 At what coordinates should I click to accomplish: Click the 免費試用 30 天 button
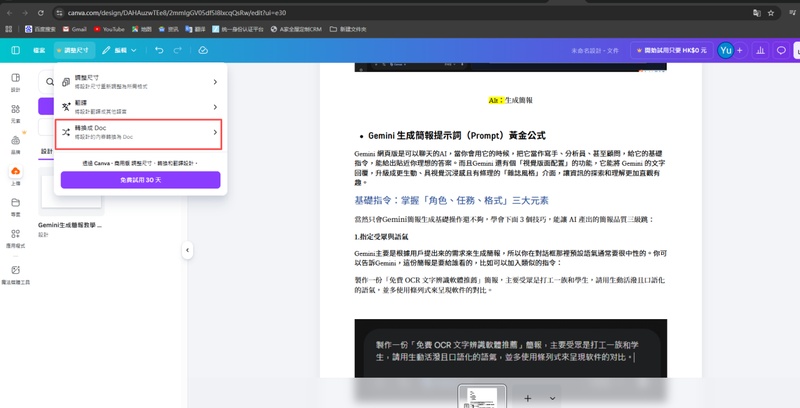[140, 180]
